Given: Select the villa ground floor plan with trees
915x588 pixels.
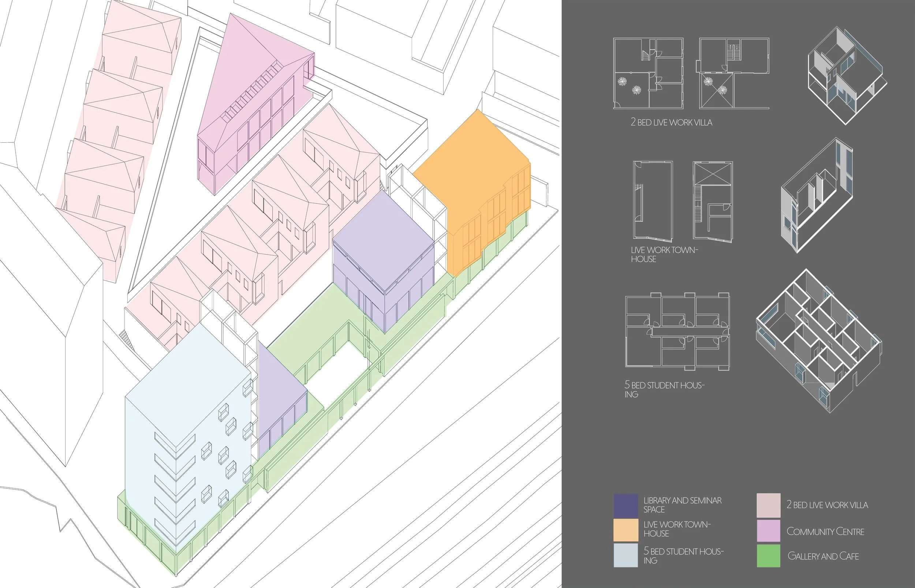Looking at the screenshot, I should 648,73.
